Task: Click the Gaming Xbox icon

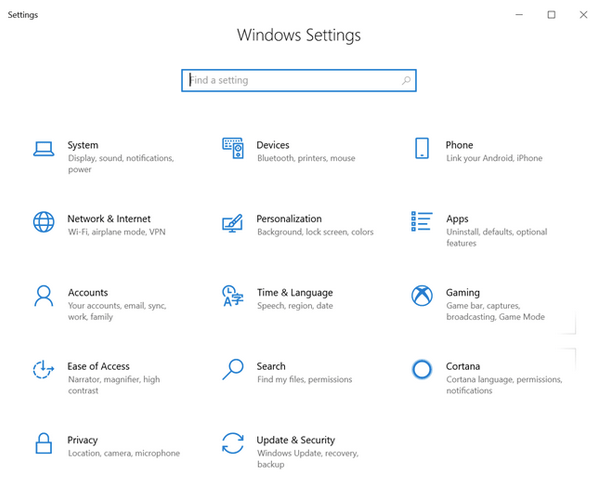Action: pos(422,296)
